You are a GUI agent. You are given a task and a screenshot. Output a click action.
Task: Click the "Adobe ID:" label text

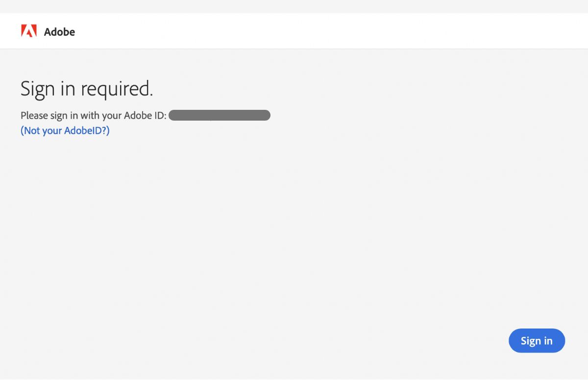pyautogui.click(x=145, y=116)
